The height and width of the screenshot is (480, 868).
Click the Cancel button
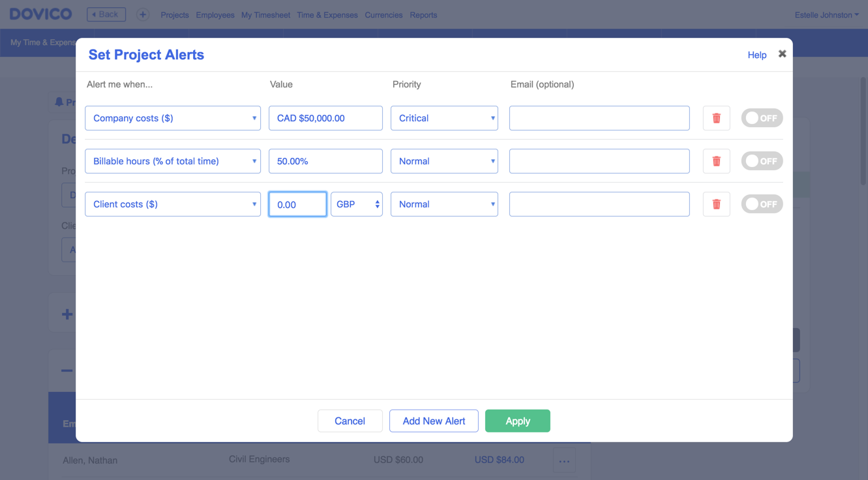click(x=350, y=421)
